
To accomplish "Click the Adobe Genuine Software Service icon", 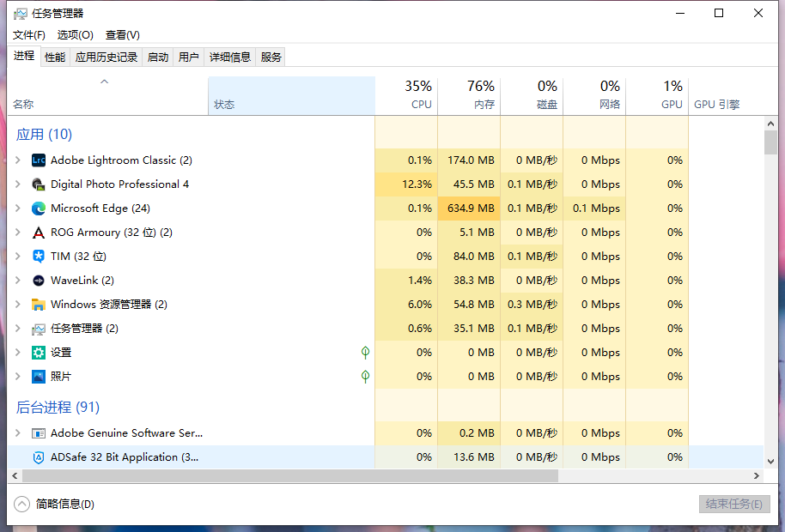I will [39, 433].
